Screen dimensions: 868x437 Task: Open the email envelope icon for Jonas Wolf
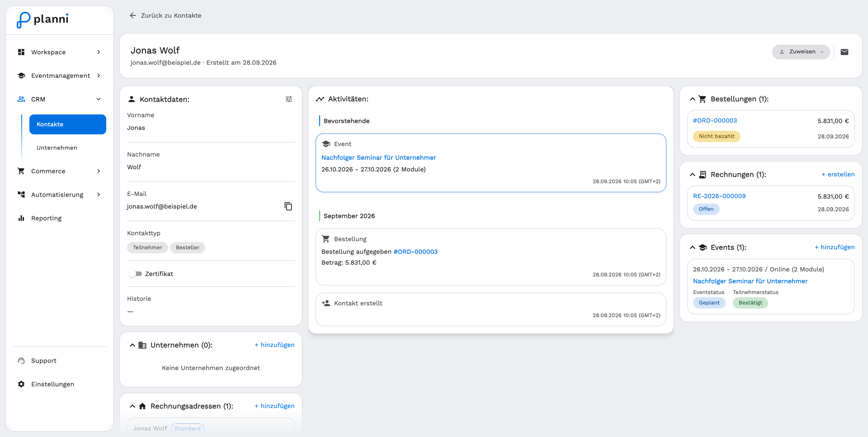pos(844,52)
